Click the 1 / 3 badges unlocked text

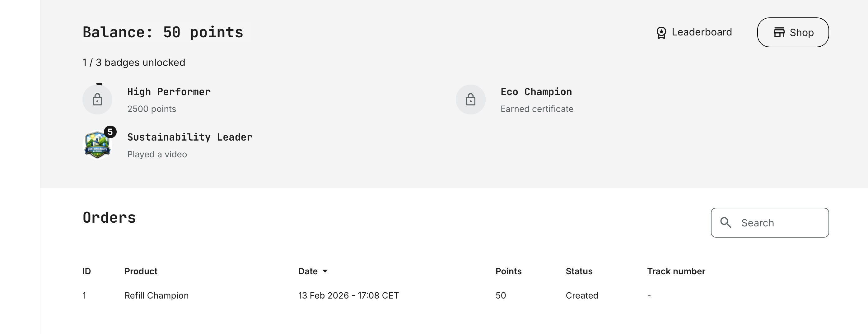coord(134,62)
